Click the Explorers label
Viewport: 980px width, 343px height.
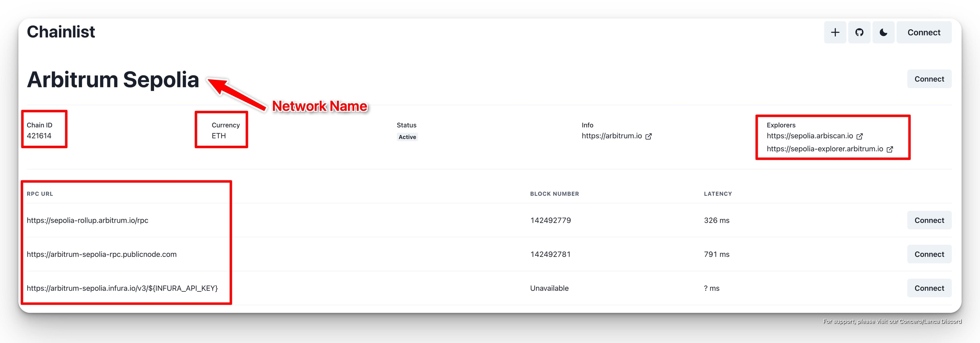pos(781,125)
